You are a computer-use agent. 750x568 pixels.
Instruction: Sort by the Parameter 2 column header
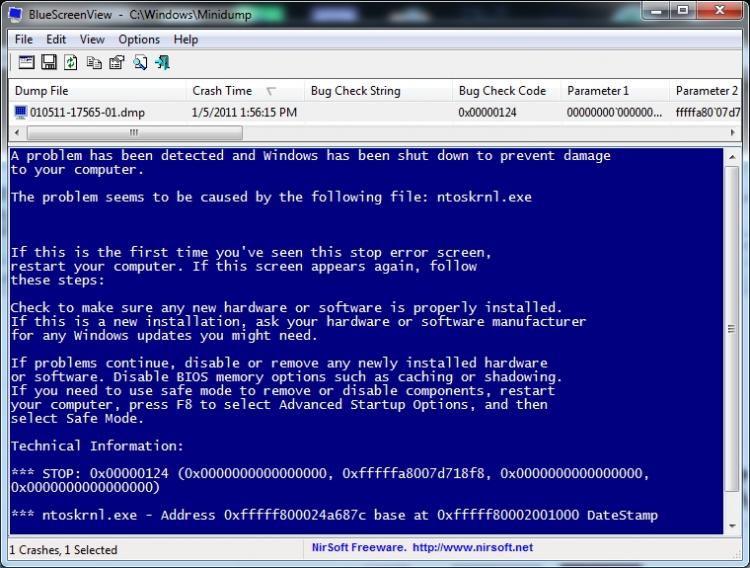pyautogui.click(x=706, y=91)
